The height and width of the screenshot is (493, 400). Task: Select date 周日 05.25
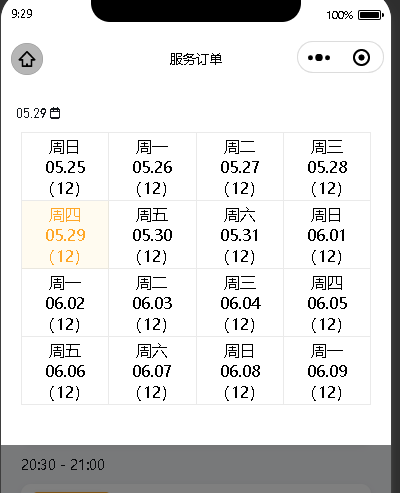[x=65, y=166]
